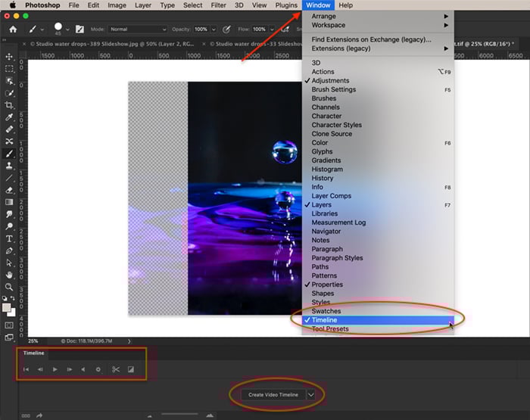Image resolution: width=530 pixels, height=420 pixels.
Task: Click the Timeline transition icon
Action: click(x=131, y=369)
